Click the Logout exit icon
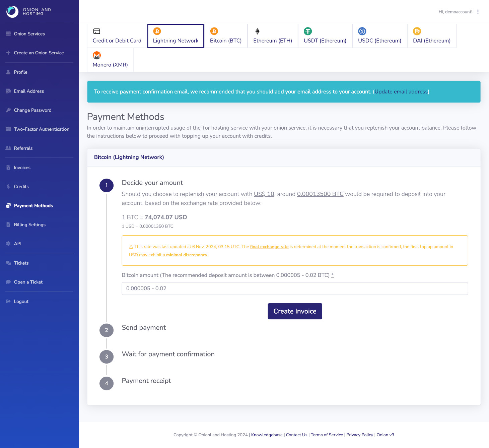The image size is (489, 448). 8,302
